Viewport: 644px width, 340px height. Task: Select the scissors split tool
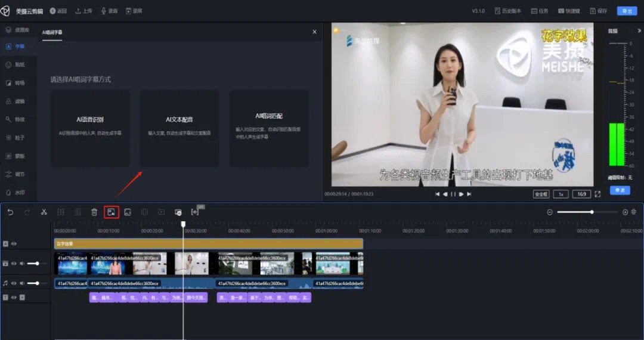(x=44, y=212)
